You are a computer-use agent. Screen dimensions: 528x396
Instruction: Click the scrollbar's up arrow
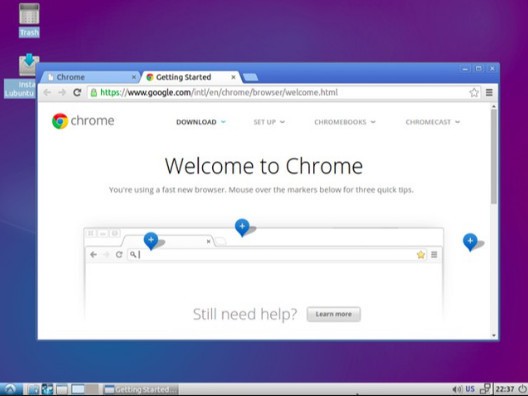(494, 106)
